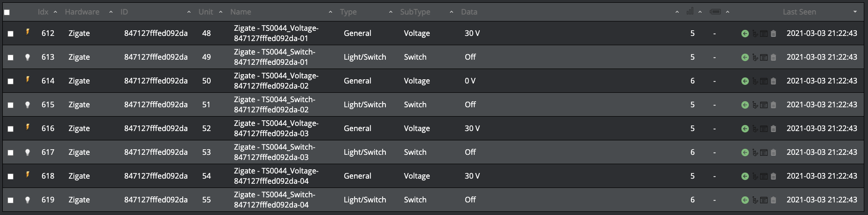Check the checkbox for device 617
Viewport: 868px width, 215px height.
point(10,153)
